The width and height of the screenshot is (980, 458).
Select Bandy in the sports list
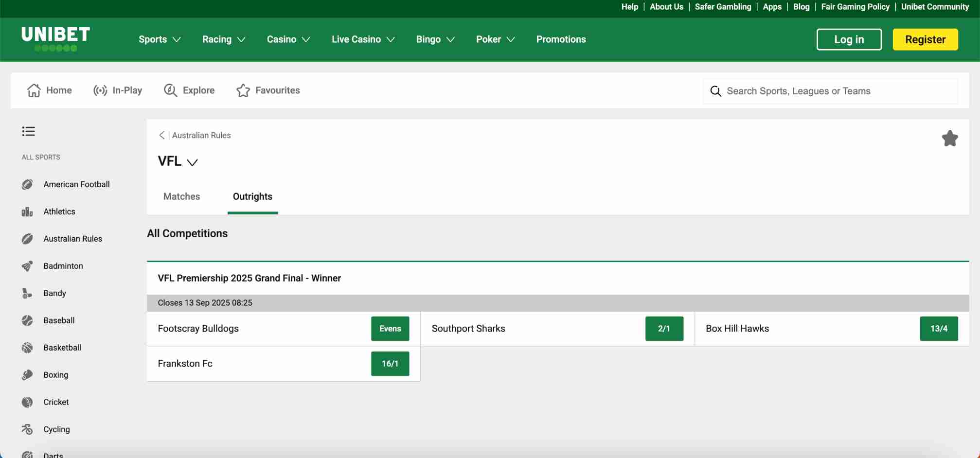(x=54, y=293)
